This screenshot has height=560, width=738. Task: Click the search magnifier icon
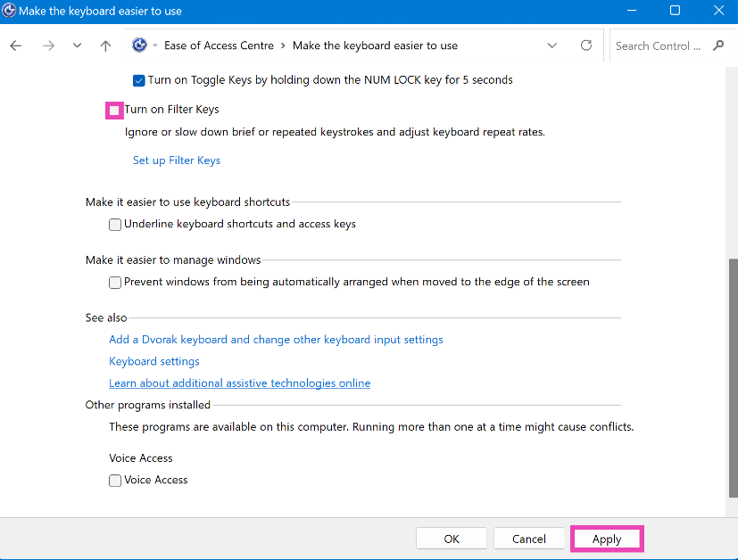[718, 45]
